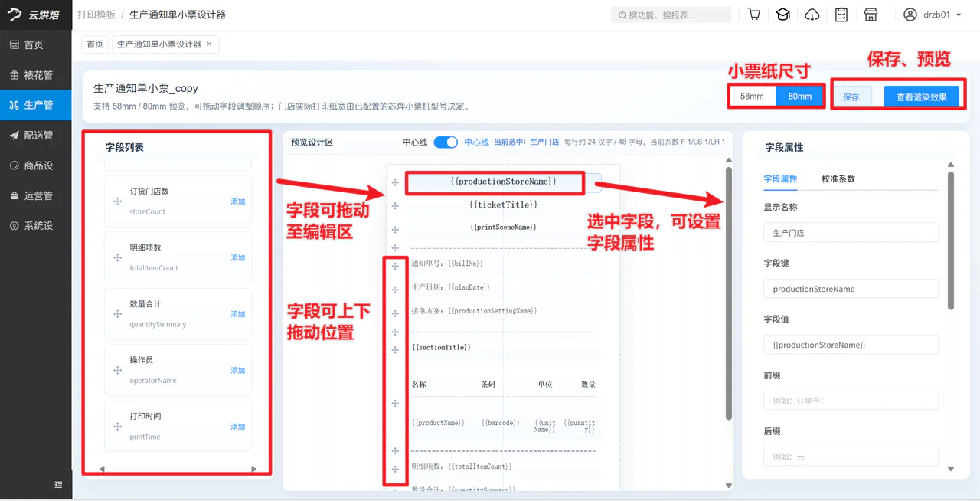Image resolution: width=980 pixels, height=501 pixels.
Task: Click the cloud download icon
Action: (x=812, y=15)
